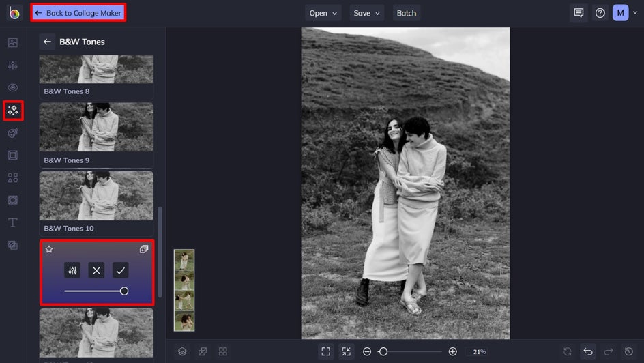Image resolution: width=644 pixels, height=363 pixels.
Task: Open the Overlays sidebar icon
Action: [13, 200]
